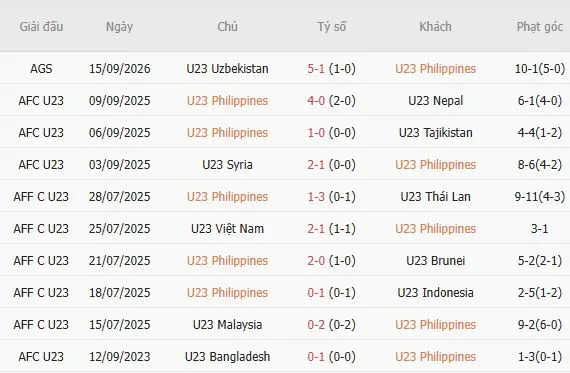Image resolution: width=570 pixels, height=373 pixels.
Task: Click the 9-11(4-3) corner stats
Action: (x=539, y=196)
